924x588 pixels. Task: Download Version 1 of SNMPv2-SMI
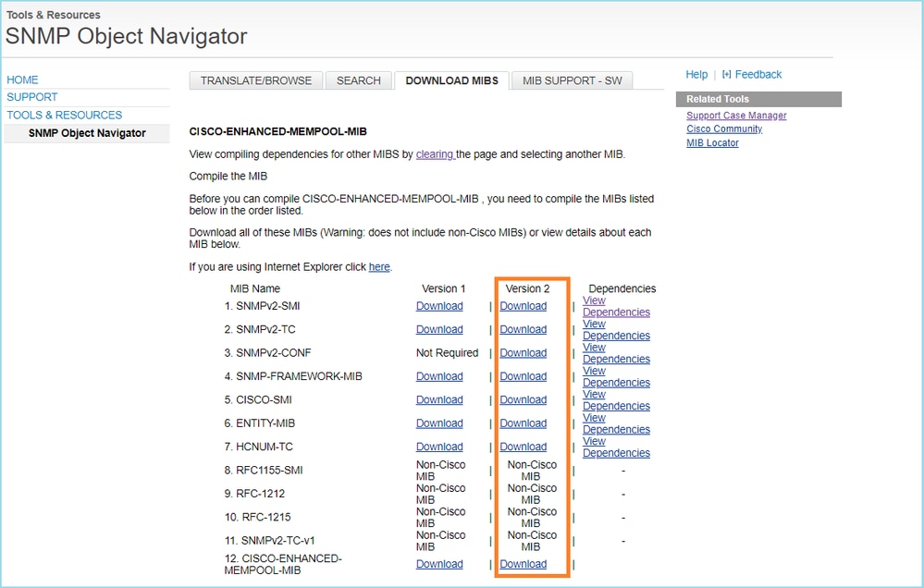click(x=439, y=306)
